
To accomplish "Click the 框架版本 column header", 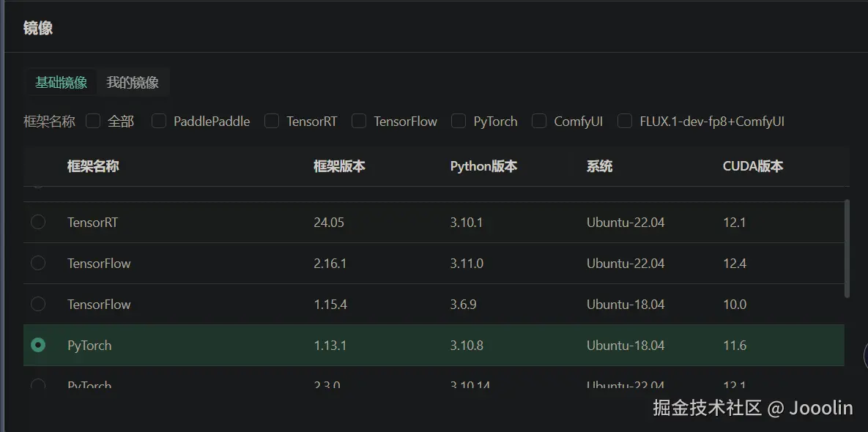I will point(339,166).
